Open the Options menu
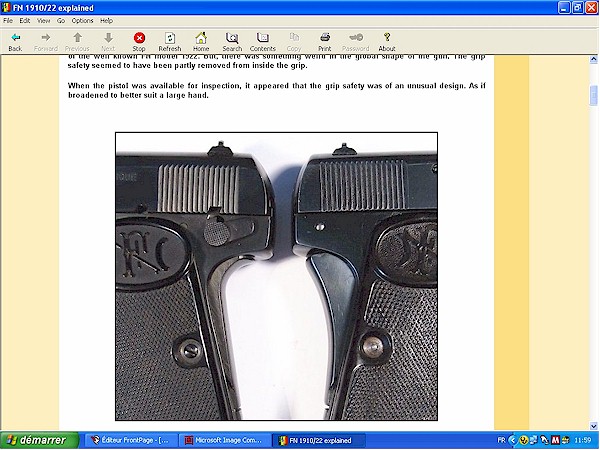Image resolution: width=600 pixels, height=450 pixels. point(82,21)
